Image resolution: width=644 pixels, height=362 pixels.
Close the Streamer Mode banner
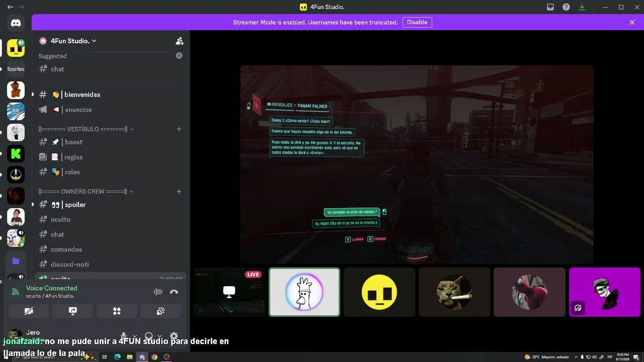(x=632, y=22)
